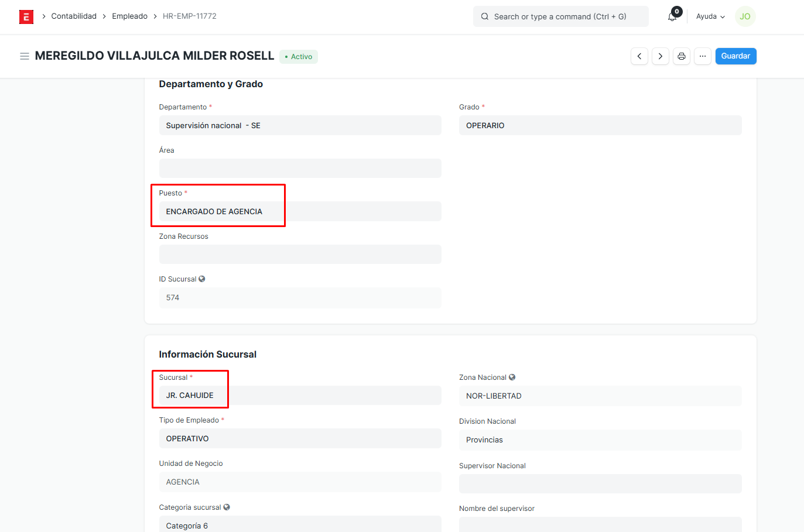Click the JO user avatar
The width and height of the screenshot is (804, 532).
tap(745, 16)
